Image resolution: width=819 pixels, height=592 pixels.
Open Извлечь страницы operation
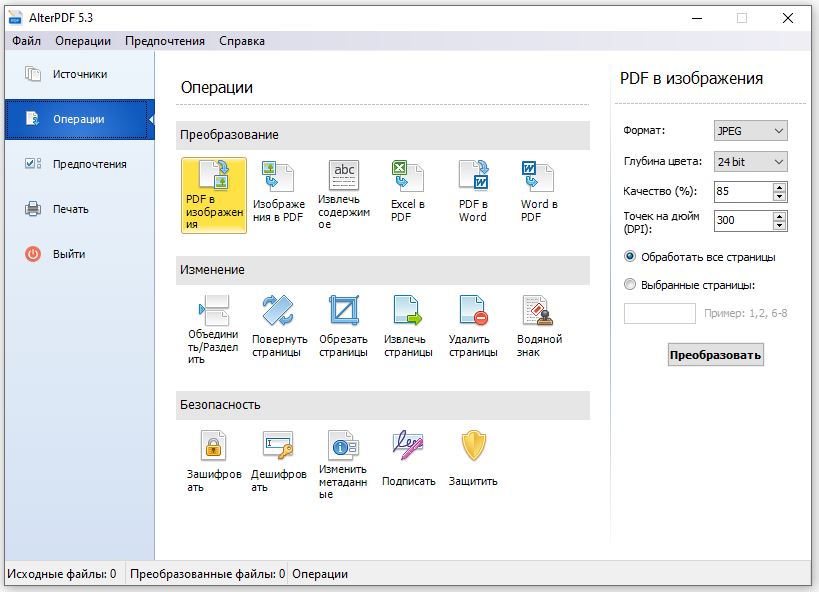tap(408, 327)
